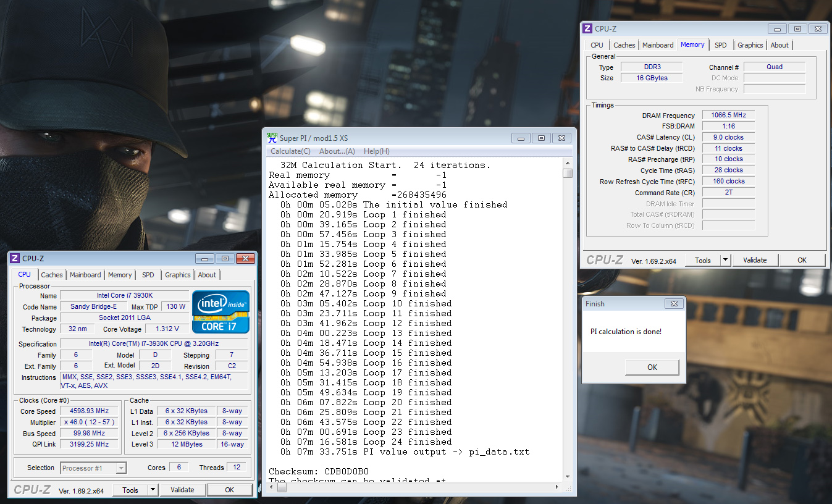This screenshot has width=832, height=504.
Task: Click the Loop 24 finished line
Action: 366,442
